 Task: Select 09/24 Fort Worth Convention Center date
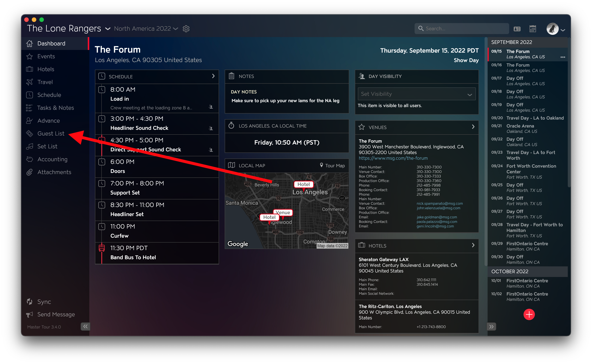528,171
